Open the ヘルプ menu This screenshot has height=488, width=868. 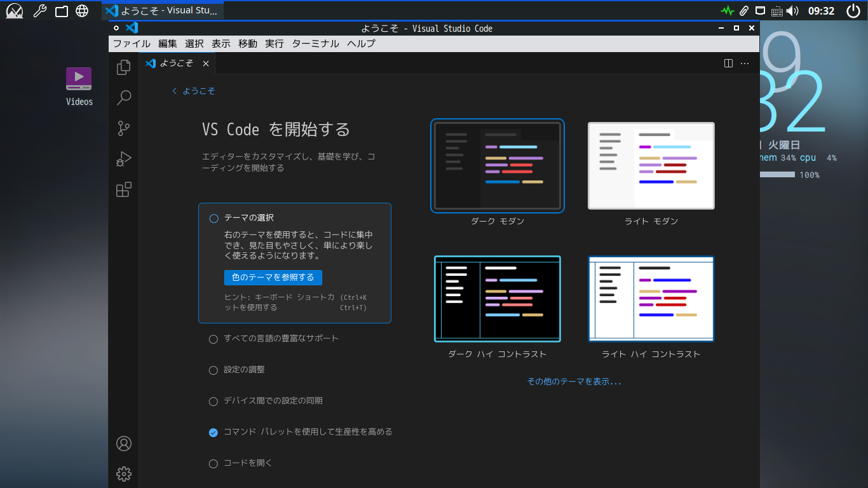click(x=362, y=44)
